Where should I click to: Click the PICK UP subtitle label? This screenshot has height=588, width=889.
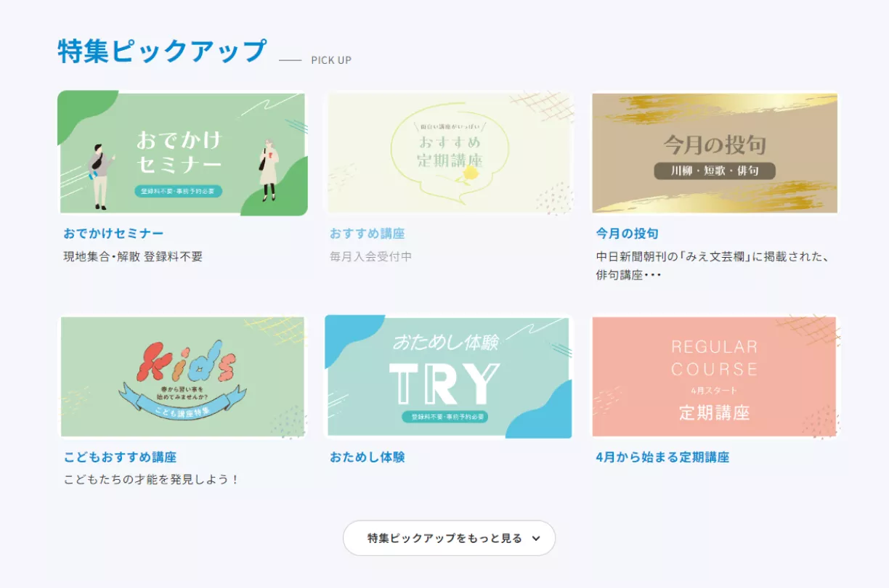coord(331,60)
